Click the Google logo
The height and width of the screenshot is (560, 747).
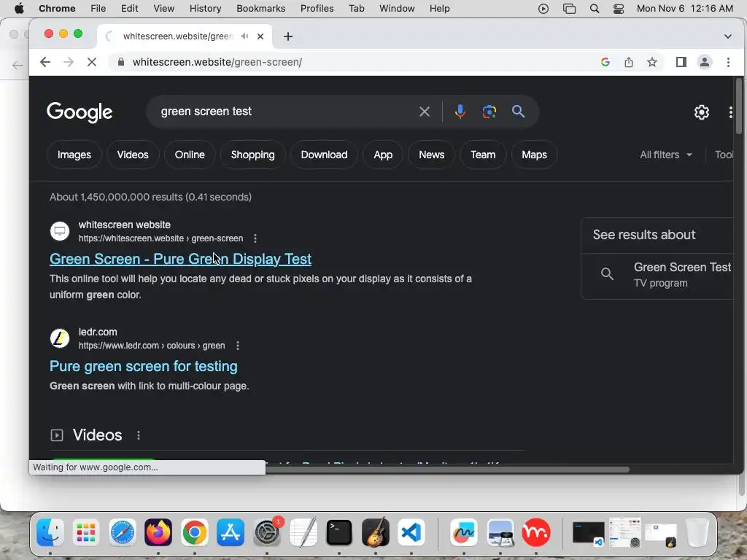click(80, 112)
